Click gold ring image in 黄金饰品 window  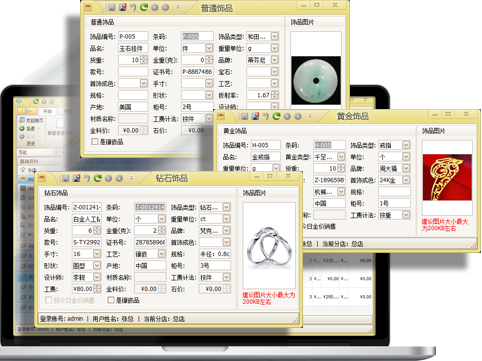coord(447,177)
